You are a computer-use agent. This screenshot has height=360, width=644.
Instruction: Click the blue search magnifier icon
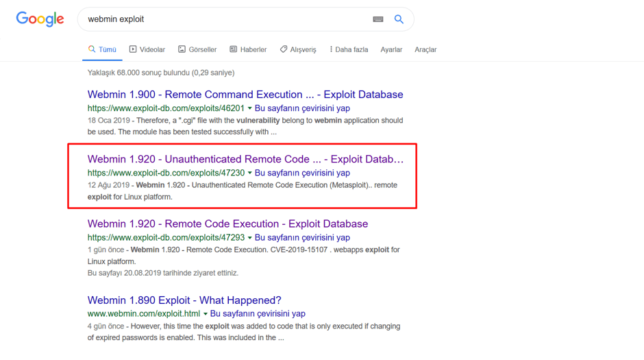[x=399, y=19]
